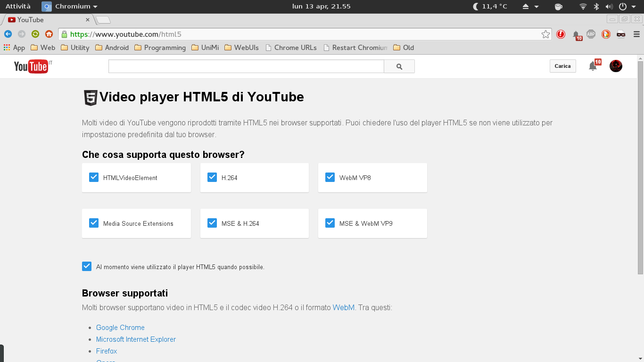Toggle the MSE & WebM VP9 checkbox
The image size is (644, 362).
point(330,223)
